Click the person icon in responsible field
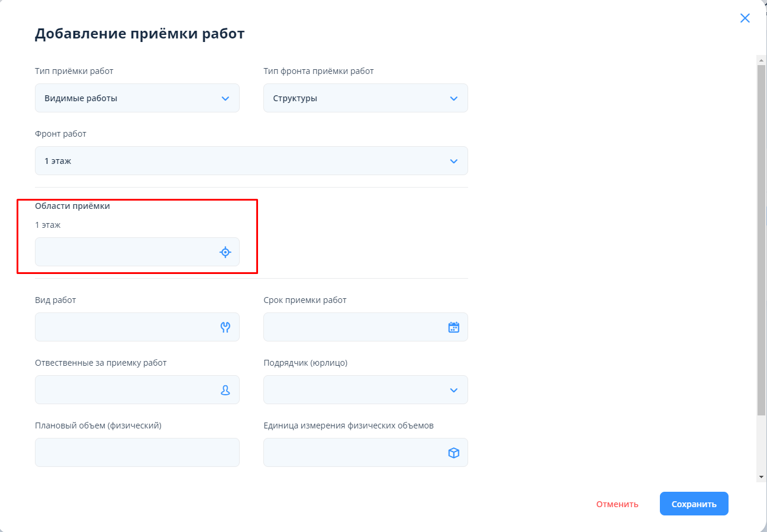 [225, 390]
